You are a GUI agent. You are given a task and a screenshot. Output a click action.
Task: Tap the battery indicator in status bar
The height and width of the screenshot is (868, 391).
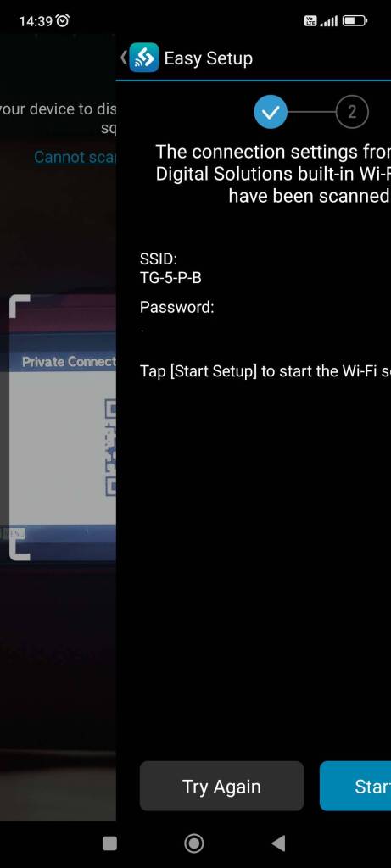pos(355,21)
